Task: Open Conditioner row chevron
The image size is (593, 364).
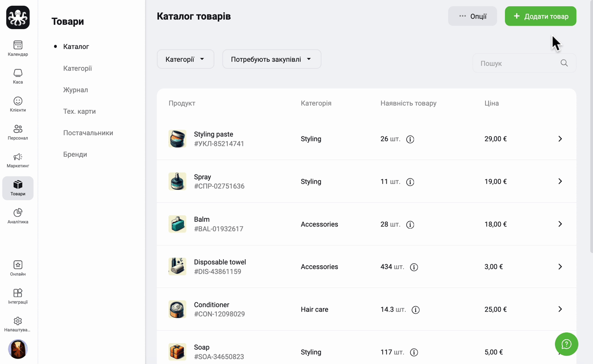Action: [560, 309]
